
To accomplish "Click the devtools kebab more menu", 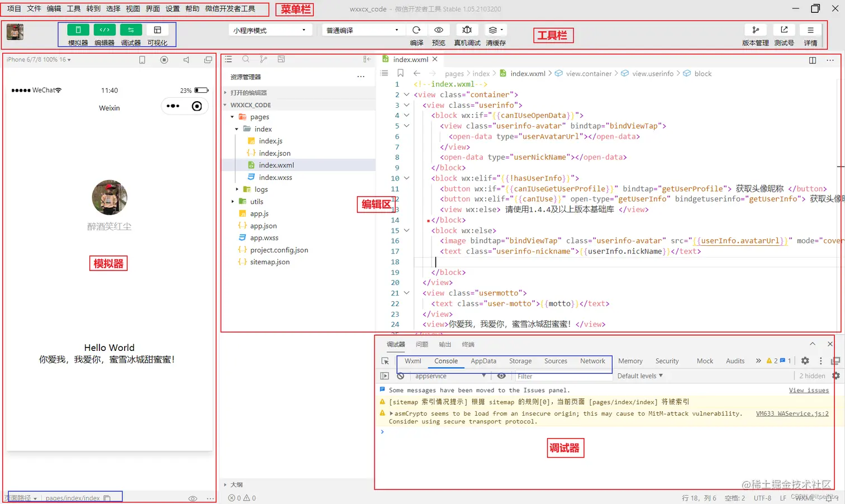I will (820, 361).
